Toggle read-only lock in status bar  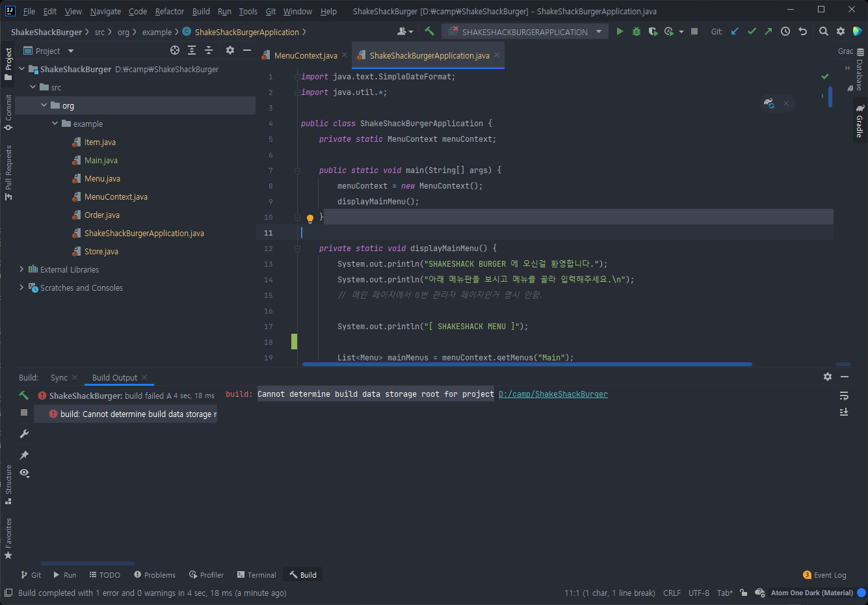(x=743, y=593)
